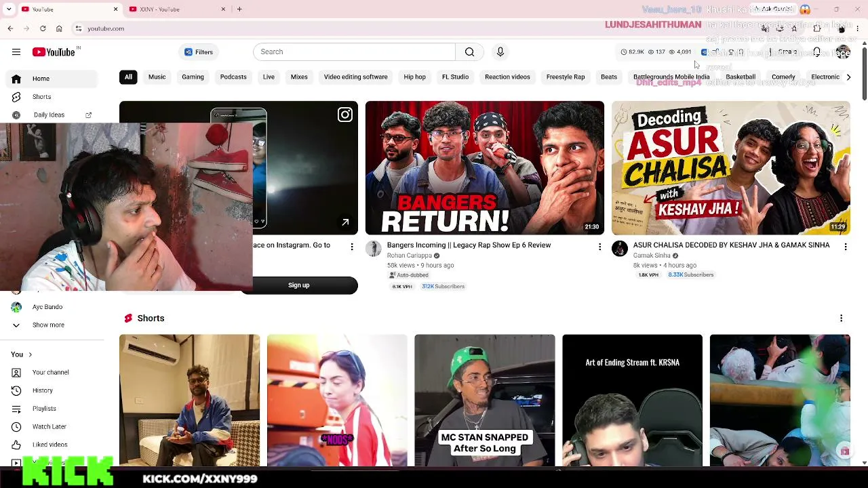Focus the YouTube search field
Viewport: 868px width, 488px height.
(x=354, y=52)
